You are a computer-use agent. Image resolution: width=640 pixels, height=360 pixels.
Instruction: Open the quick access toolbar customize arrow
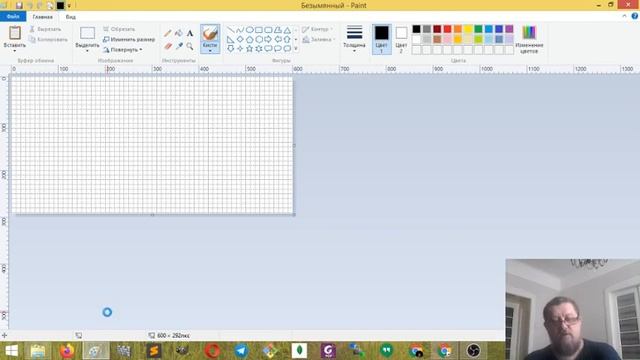pyautogui.click(x=69, y=6)
